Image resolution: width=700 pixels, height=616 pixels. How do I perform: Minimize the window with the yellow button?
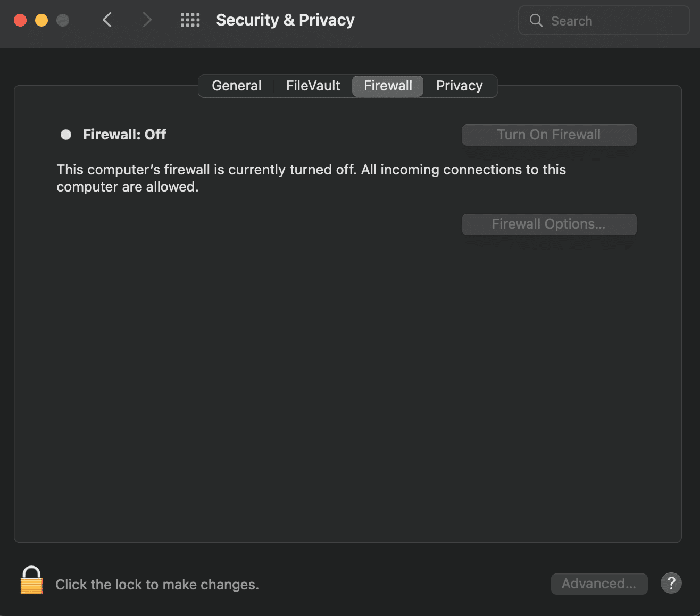pos(41,20)
